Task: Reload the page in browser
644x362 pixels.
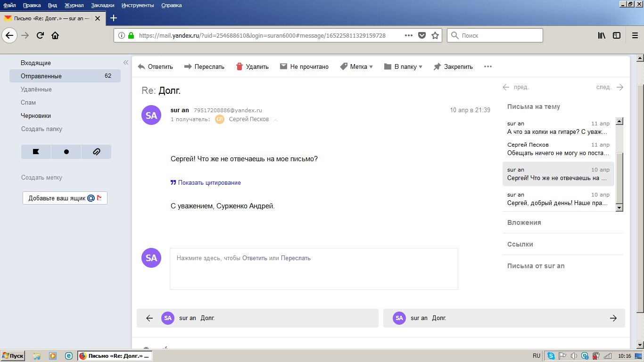Action: point(40,35)
